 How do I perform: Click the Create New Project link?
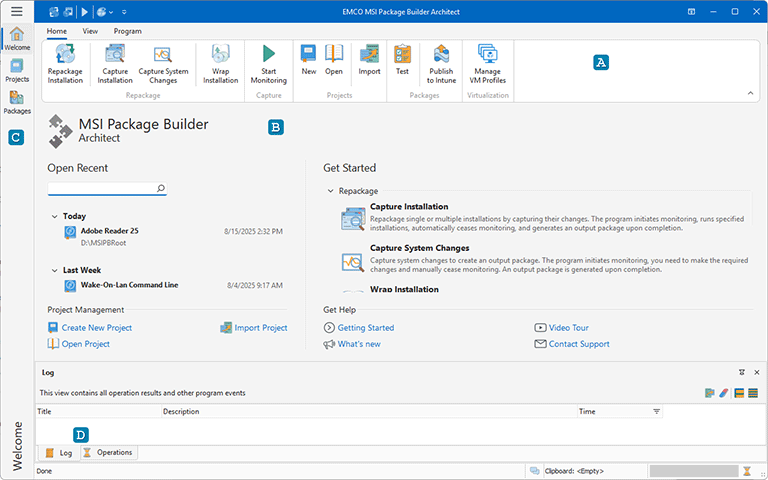[96, 328]
